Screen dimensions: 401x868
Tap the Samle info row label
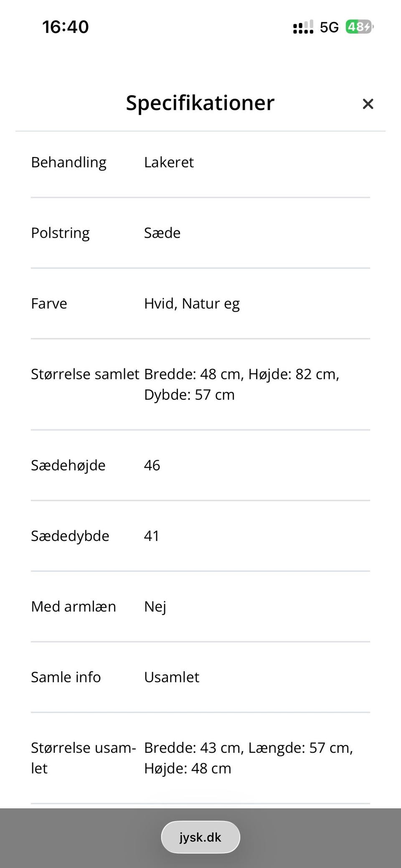(x=66, y=677)
